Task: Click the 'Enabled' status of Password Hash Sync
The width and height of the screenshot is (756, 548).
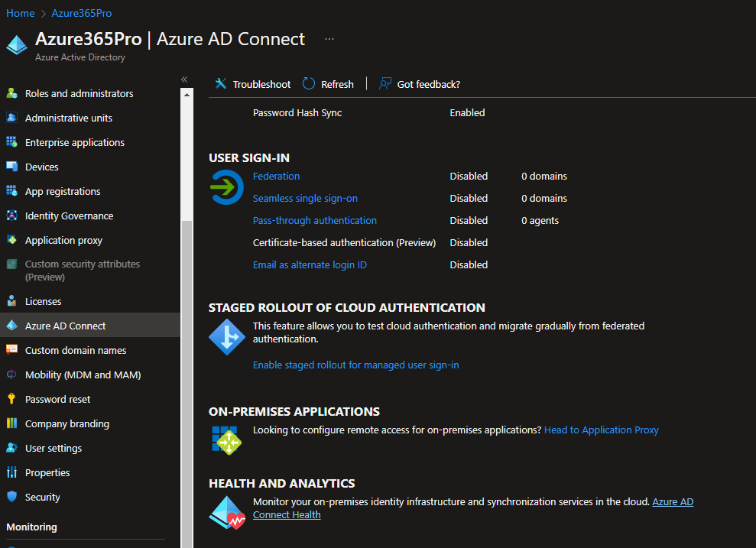Action: coord(467,113)
